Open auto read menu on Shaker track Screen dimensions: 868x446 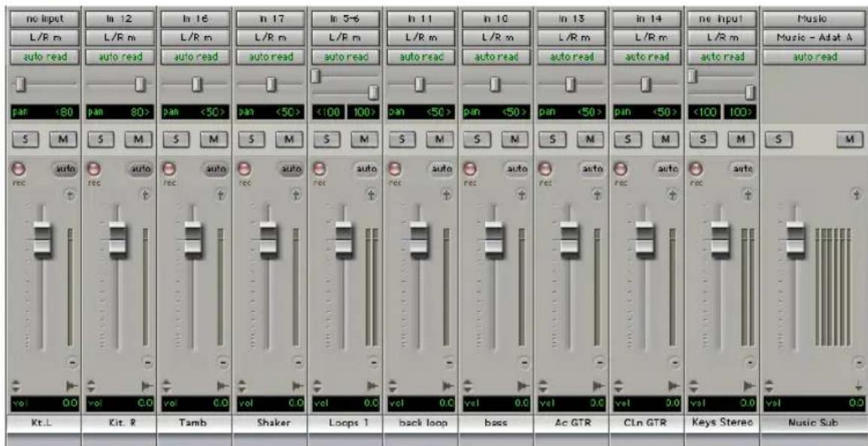[x=270, y=56]
